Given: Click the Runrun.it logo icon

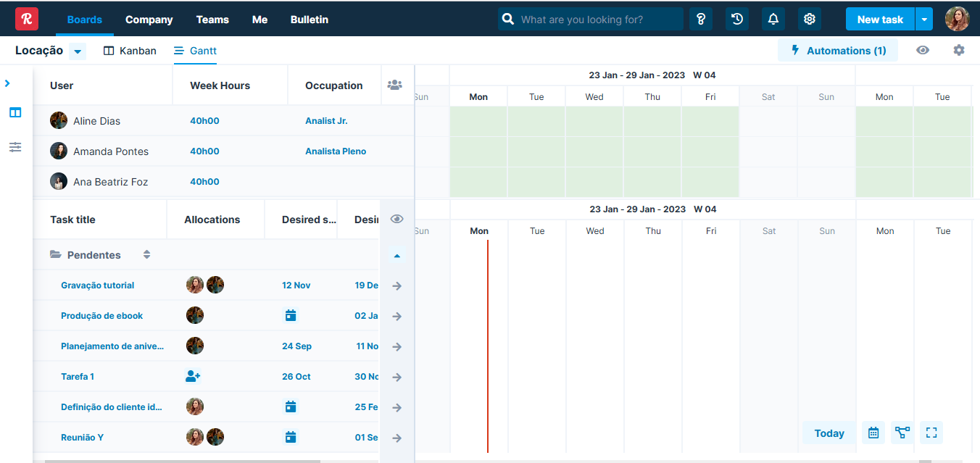Looking at the screenshot, I should [27, 18].
